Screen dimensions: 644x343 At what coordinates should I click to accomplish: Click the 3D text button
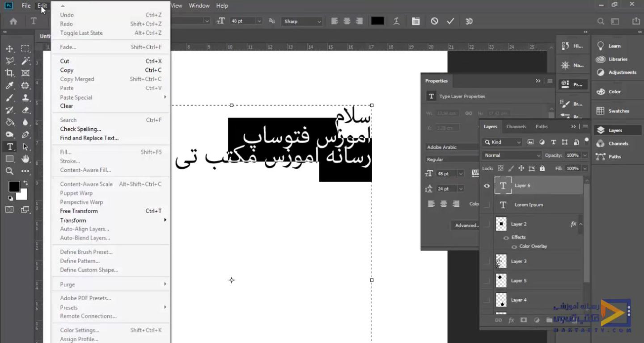tap(469, 21)
